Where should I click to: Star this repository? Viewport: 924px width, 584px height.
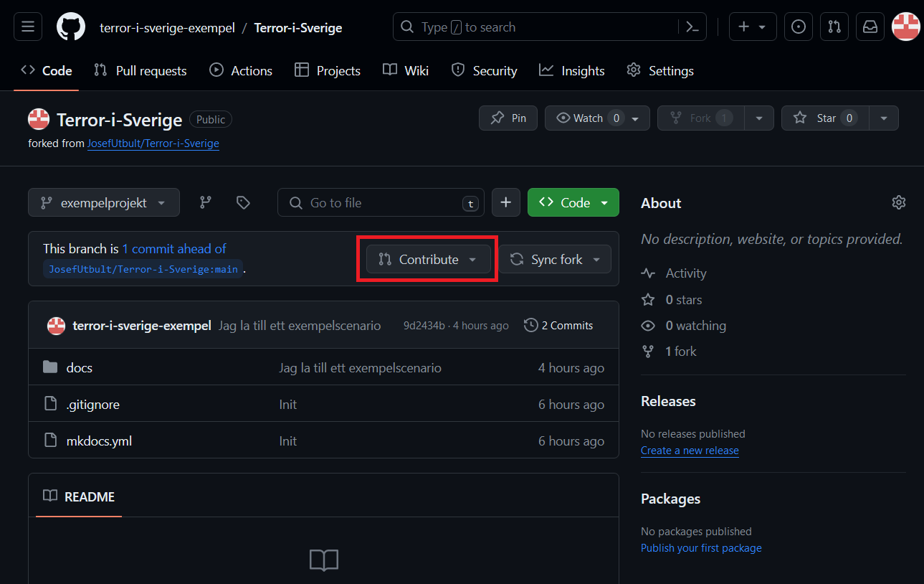click(x=825, y=118)
